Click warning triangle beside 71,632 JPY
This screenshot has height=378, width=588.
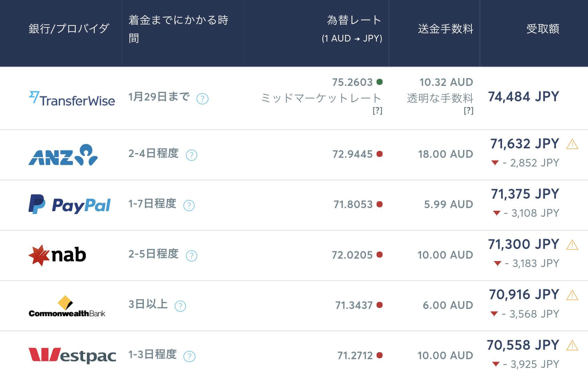pyautogui.click(x=572, y=144)
